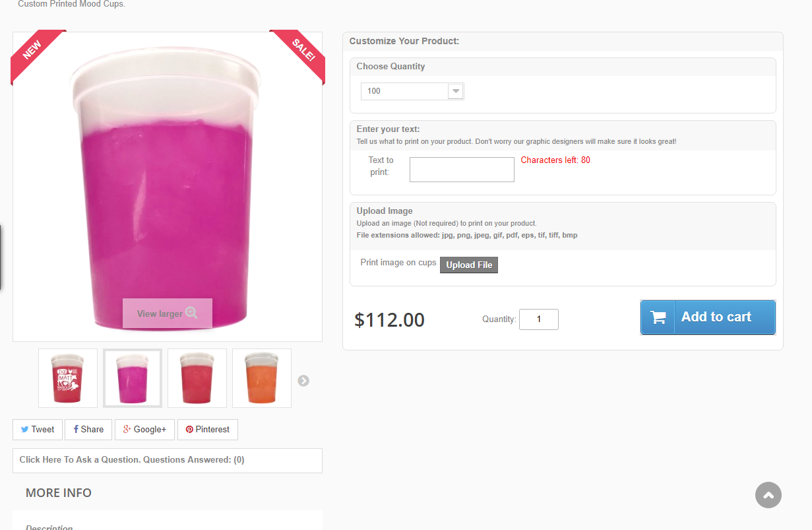This screenshot has height=530, width=812.
Task: Select the magenta cup thumbnail
Action: point(133,378)
